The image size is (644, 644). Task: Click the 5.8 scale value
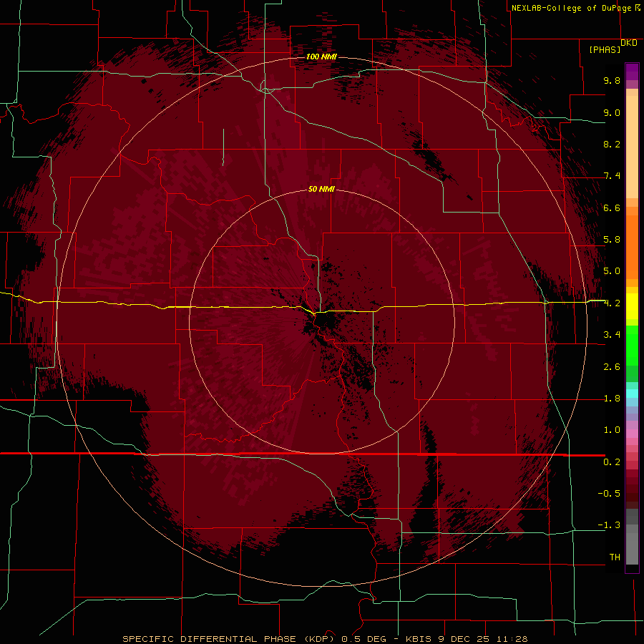tap(612, 240)
